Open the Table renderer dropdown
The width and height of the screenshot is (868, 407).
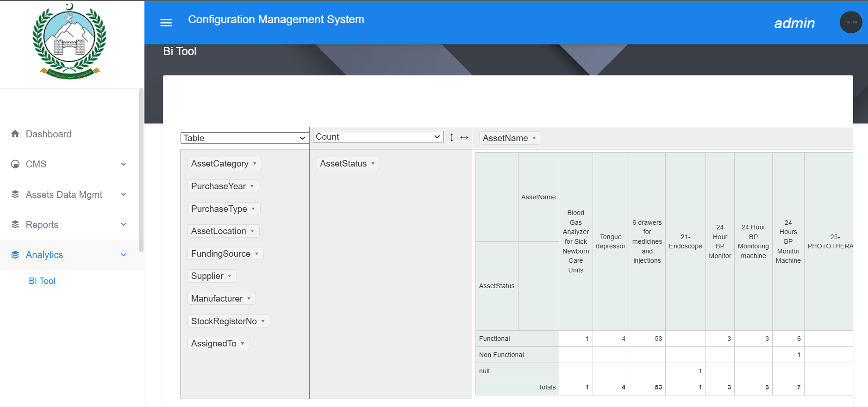coord(244,138)
